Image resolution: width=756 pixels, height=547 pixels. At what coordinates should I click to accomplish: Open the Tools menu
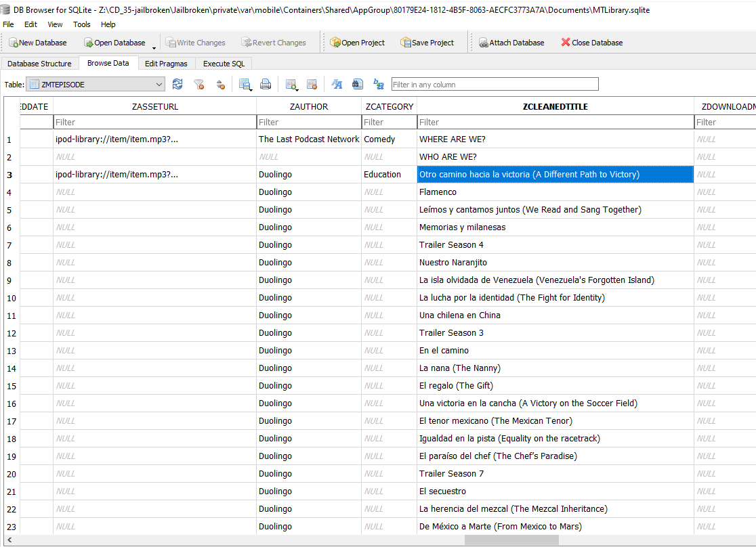[81, 24]
